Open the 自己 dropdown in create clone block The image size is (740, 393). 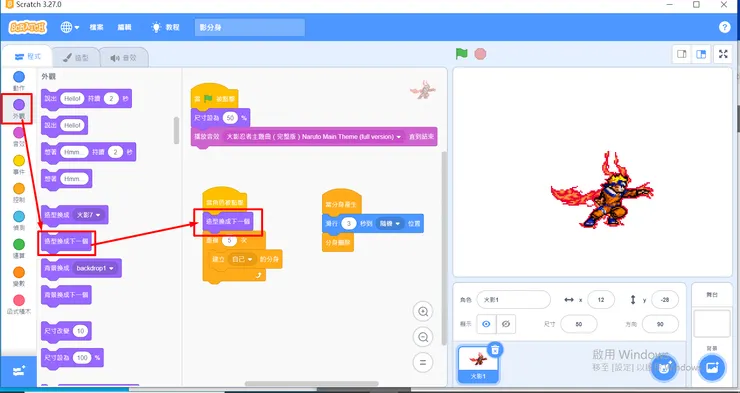[x=242, y=259]
